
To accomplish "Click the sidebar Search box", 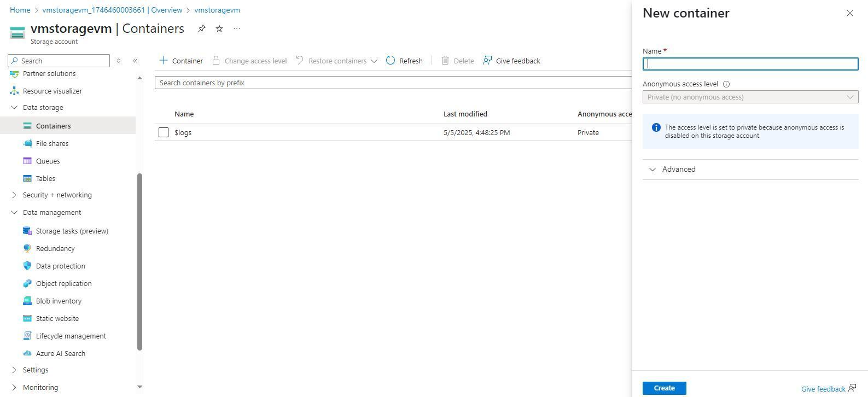I will pyautogui.click(x=59, y=61).
